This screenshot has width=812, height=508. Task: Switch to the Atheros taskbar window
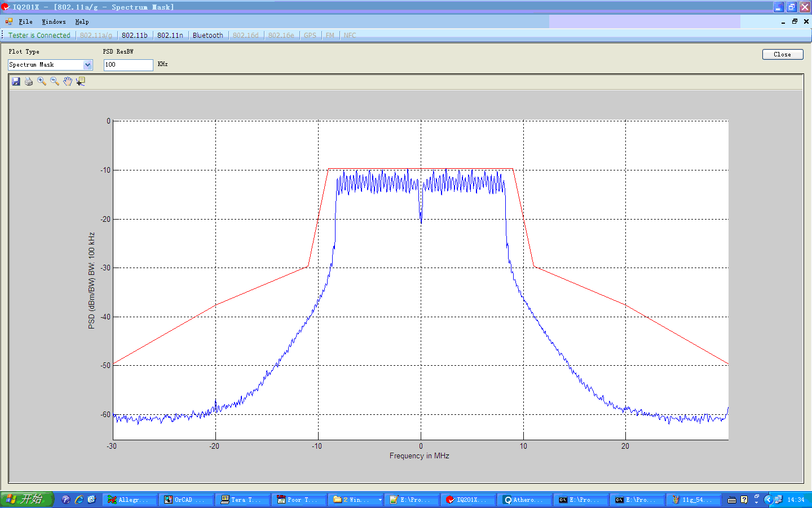(x=524, y=500)
